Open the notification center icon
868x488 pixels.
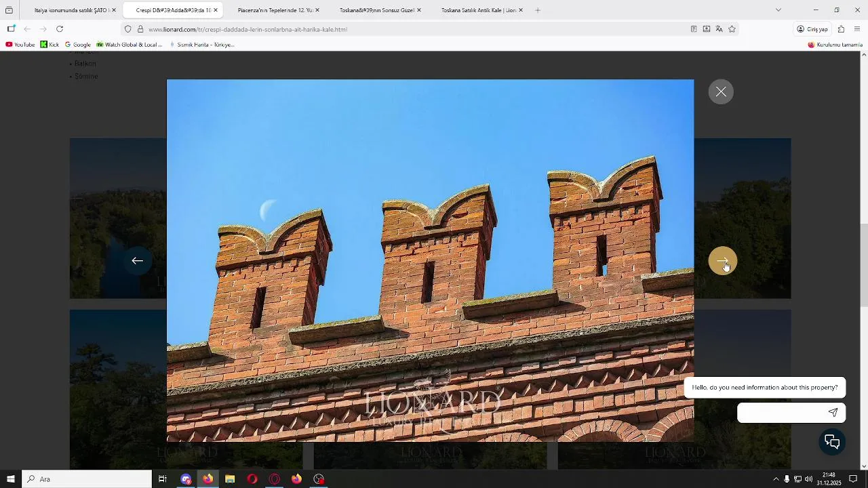point(853,479)
